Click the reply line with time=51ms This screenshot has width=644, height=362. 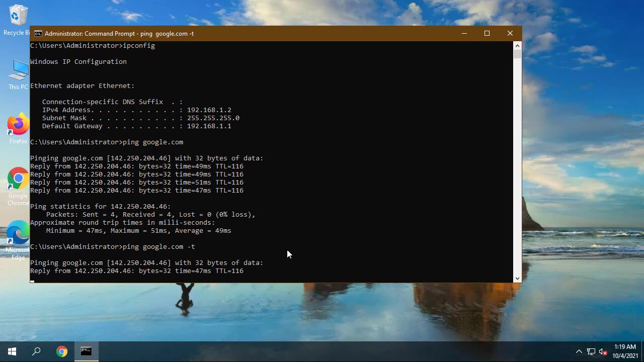tap(137, 183)
